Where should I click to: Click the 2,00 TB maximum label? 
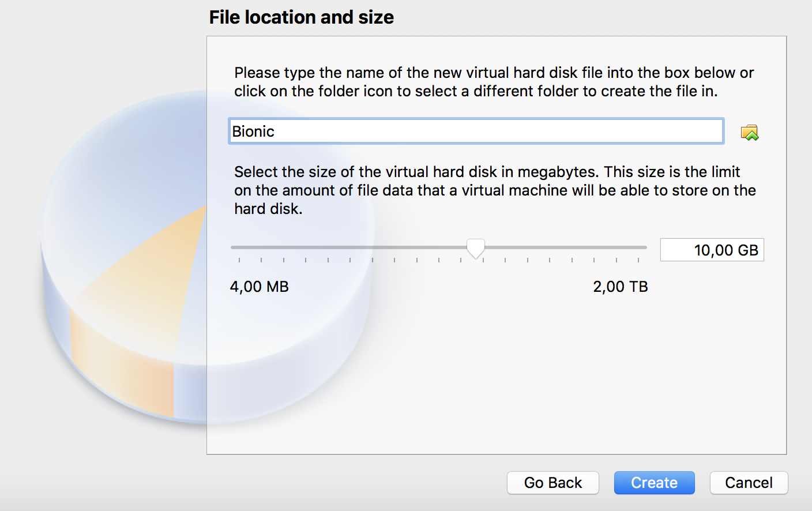coord(621,287)
